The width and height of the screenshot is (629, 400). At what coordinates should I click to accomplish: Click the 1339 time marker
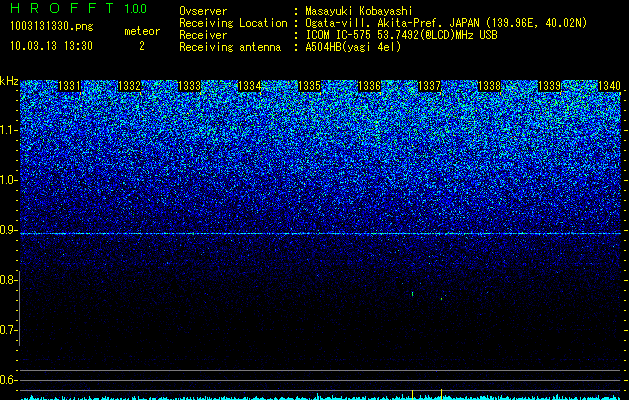click(549, 86)
